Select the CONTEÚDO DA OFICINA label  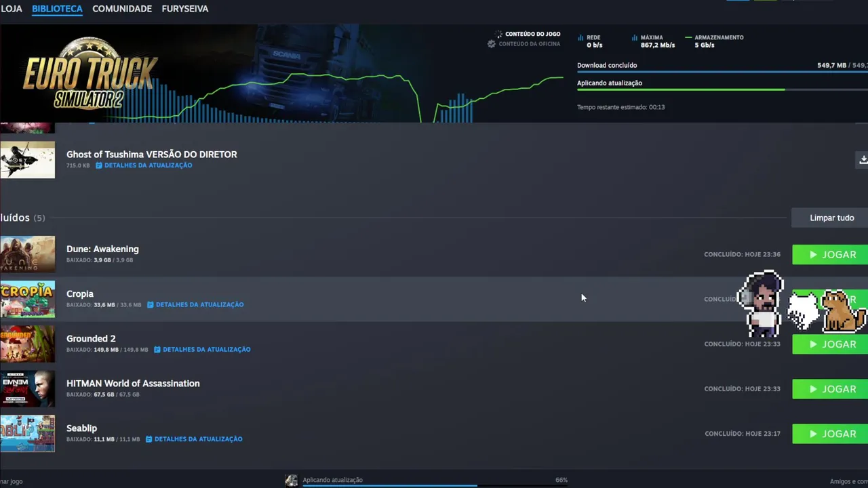coord(529,44)
